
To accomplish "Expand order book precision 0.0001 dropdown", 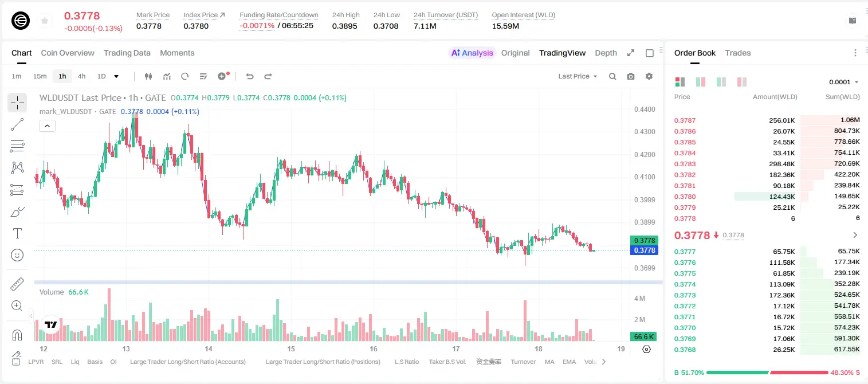I will [x=843, y=82].
